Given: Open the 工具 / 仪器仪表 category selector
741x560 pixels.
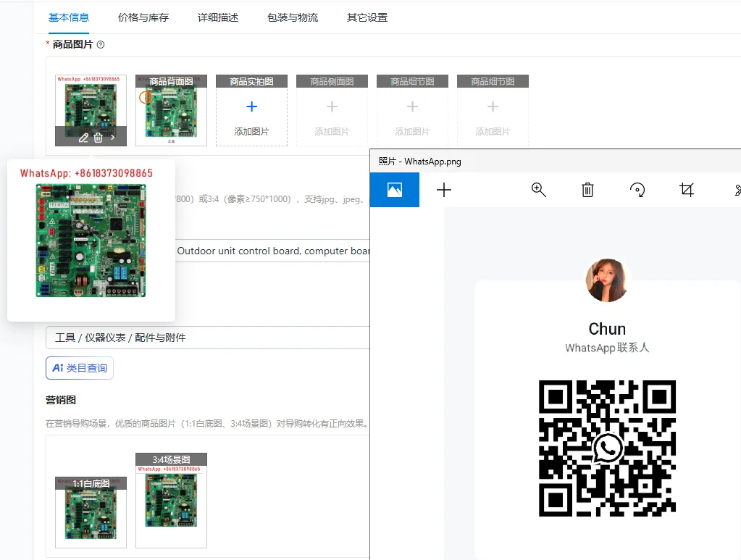Looking at the screenshot, I should tap(206, 338).
